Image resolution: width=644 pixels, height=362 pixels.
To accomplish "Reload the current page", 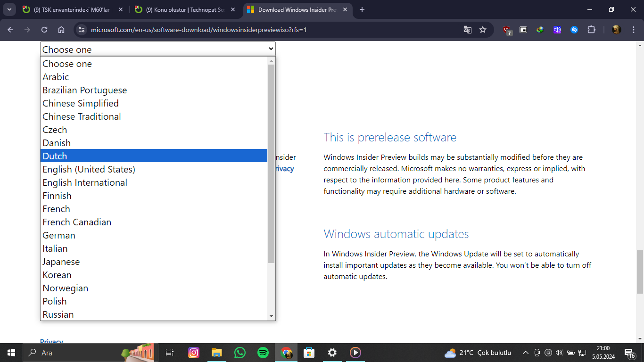I will (x=44, y=30).
